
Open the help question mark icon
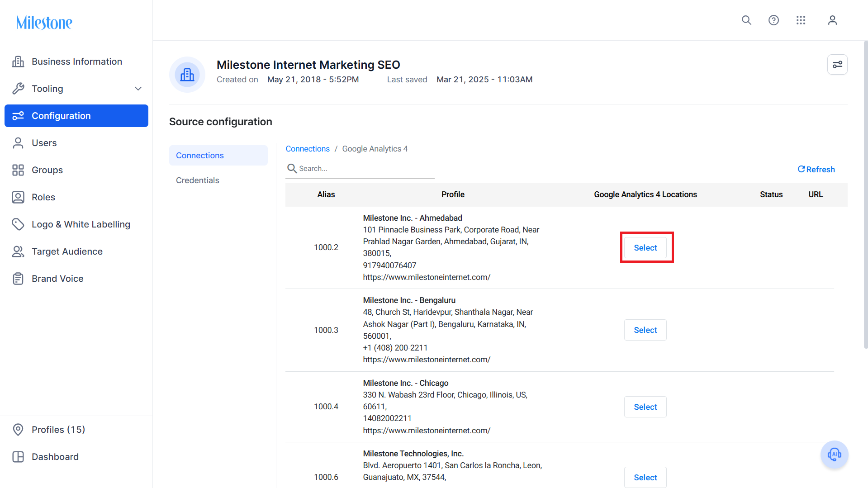773,20
